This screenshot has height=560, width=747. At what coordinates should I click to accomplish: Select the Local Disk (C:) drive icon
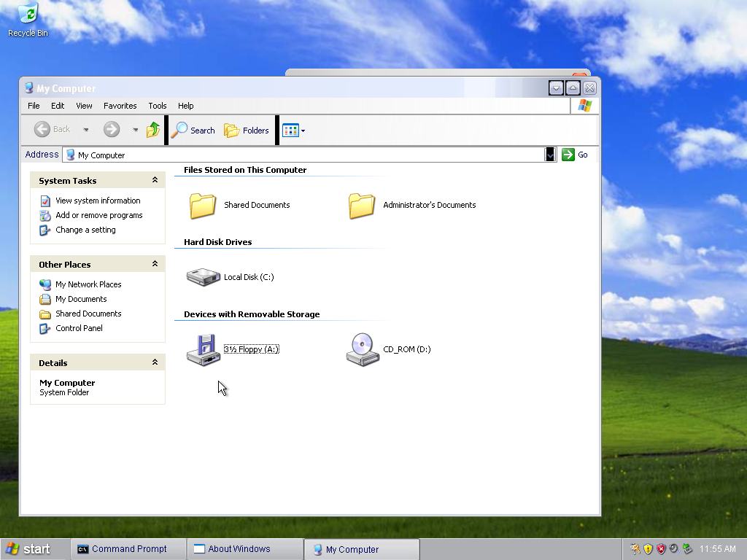click(204, 276)
